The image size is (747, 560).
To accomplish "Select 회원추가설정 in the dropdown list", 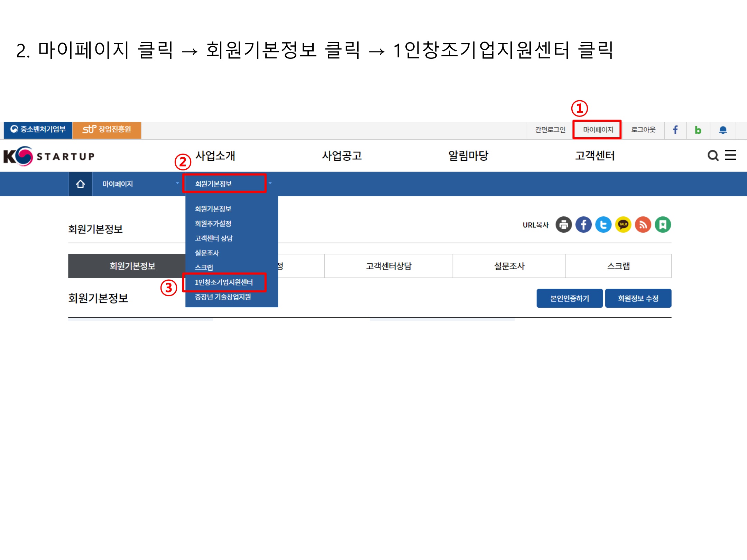I will [213, 224].
